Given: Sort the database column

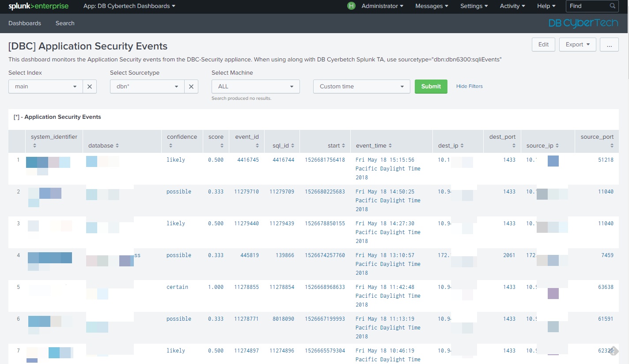Looking at the screenshot, I should (117, 146).
